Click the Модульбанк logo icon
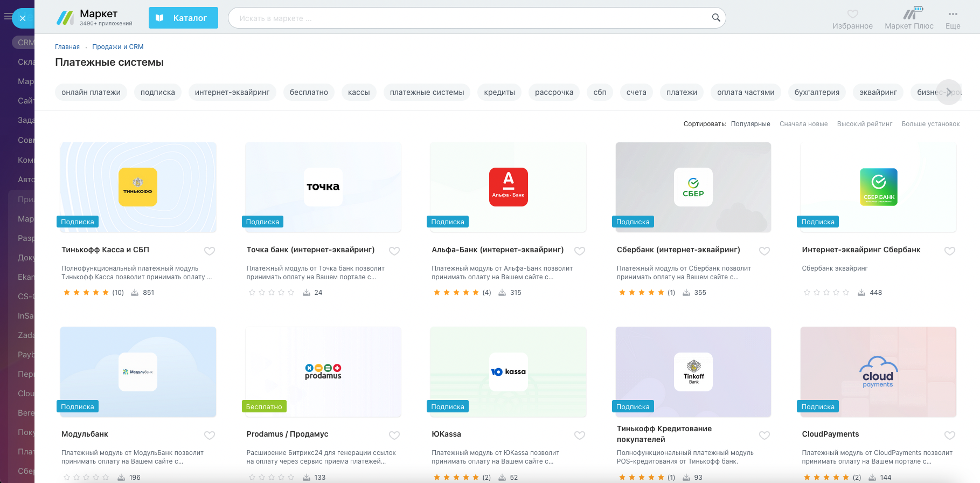The height and width of the screenshot is (483, 980). click(x=138, y=372)
